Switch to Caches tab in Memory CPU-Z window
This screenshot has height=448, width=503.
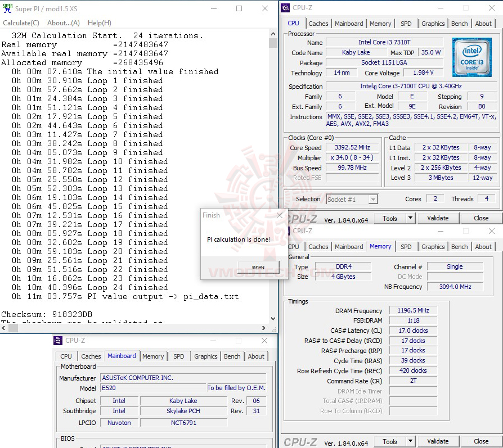pyautogui.click(x=318, y=247)
